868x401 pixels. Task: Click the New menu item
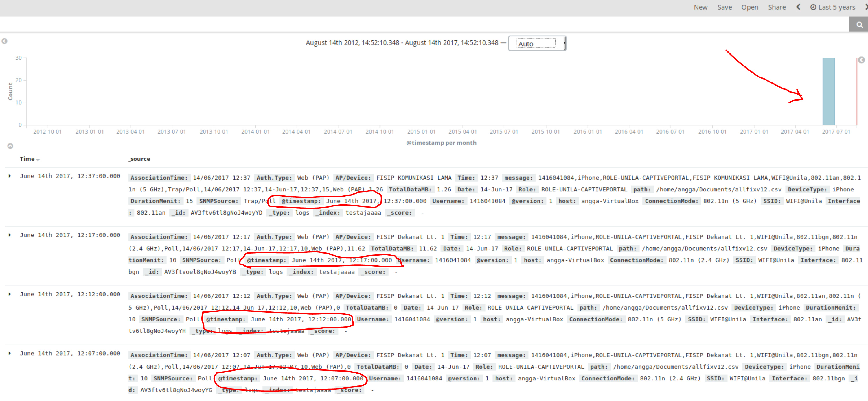pos(700,7)
